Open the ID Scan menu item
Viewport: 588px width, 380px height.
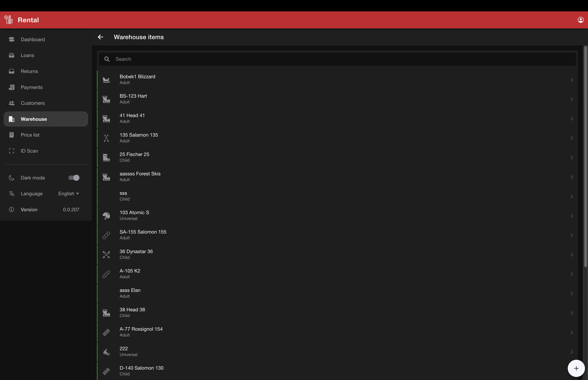point(46,151)
